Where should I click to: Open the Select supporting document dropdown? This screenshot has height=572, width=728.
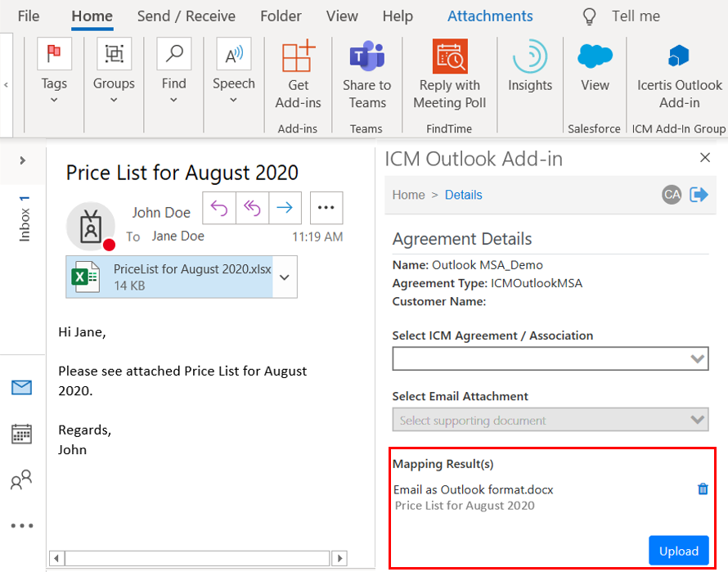coord(550,421)
